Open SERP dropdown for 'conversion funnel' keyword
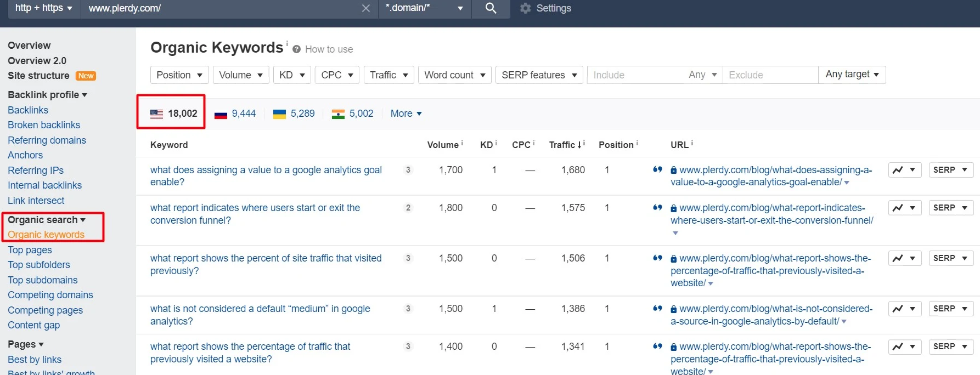The width and height of the screenshot is (980, 375). click(951, 208)
